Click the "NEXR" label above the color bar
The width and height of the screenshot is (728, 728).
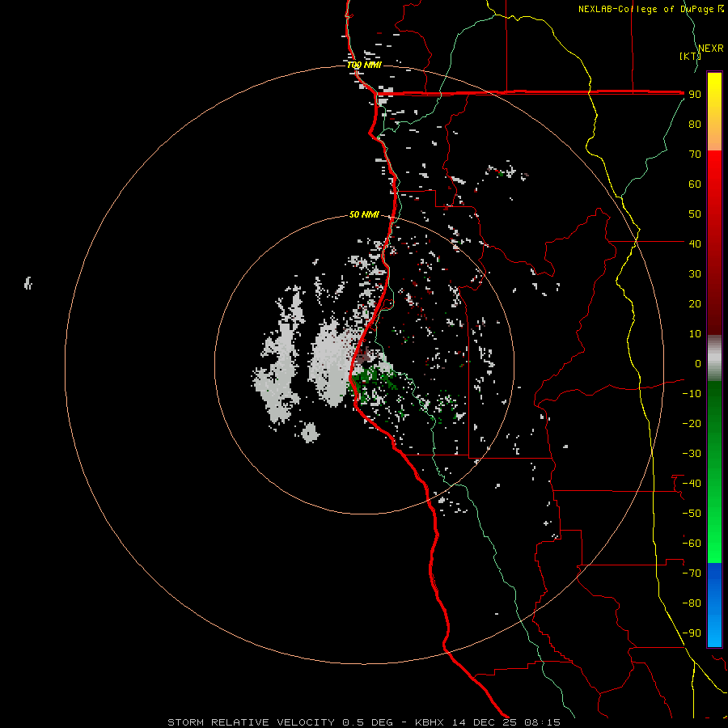point(711,49)
